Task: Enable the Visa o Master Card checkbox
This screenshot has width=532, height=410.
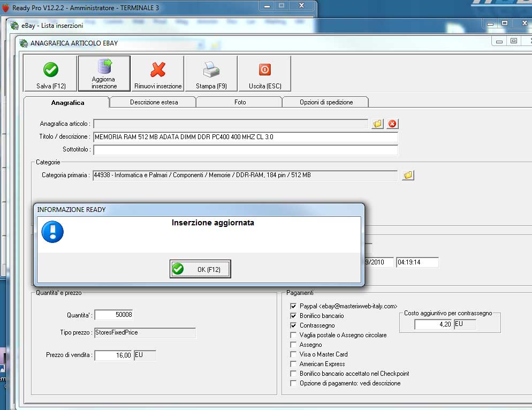Action: [x=293, y=354]
